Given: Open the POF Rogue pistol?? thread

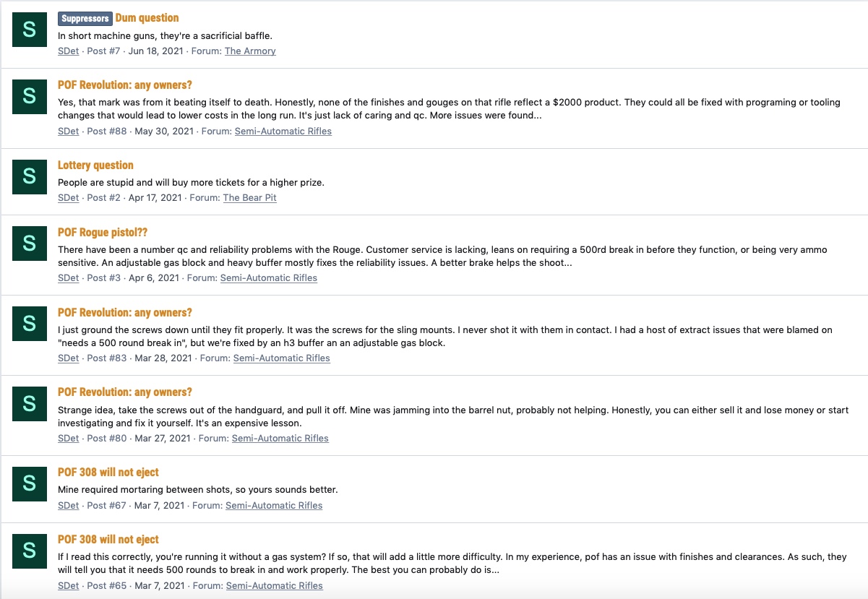Looking at the screenshot, I should (103, 233).
